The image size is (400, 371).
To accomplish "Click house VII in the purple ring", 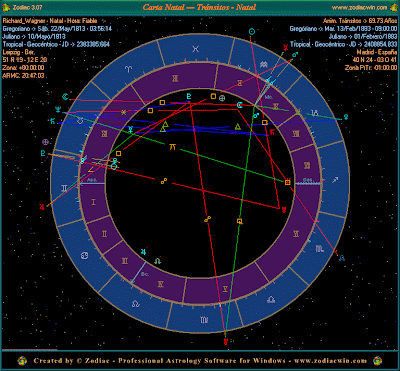I will [307, 166].
